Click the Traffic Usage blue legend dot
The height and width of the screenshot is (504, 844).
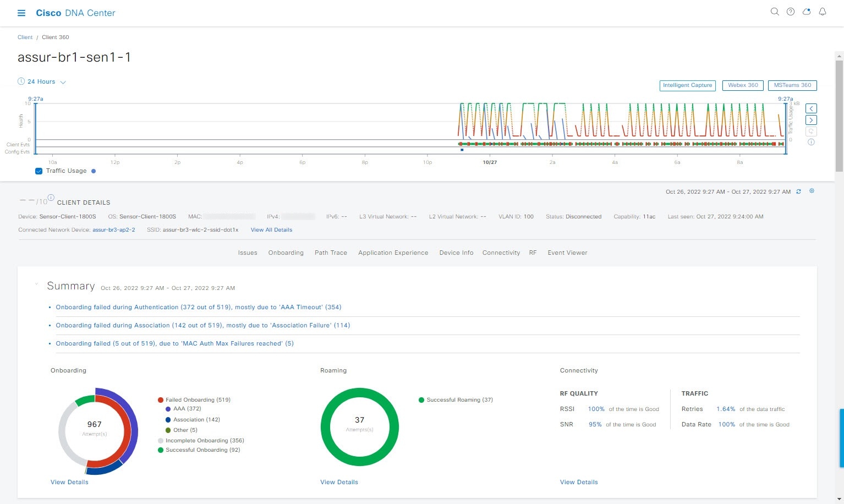[x=94, y=171]
